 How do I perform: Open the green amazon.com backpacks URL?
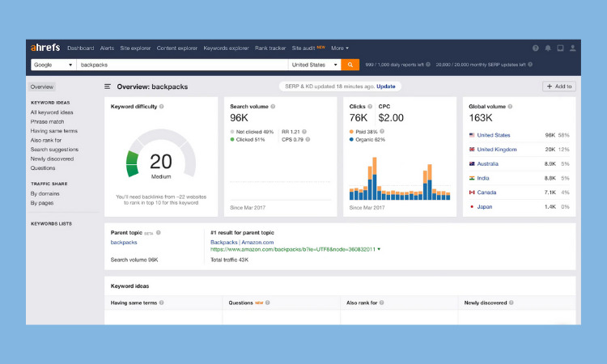[293, 249]
